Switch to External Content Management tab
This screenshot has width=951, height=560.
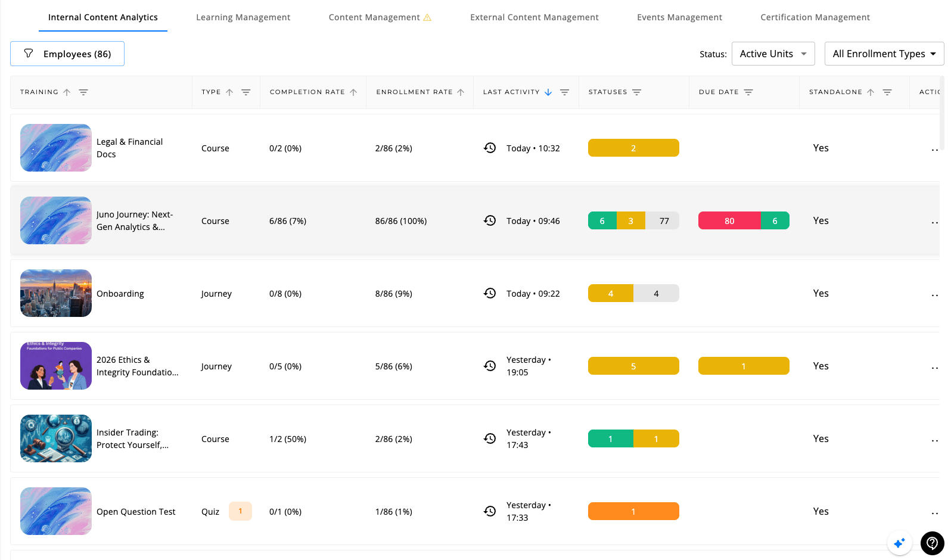pyautogui.click(x=534, y=17)
